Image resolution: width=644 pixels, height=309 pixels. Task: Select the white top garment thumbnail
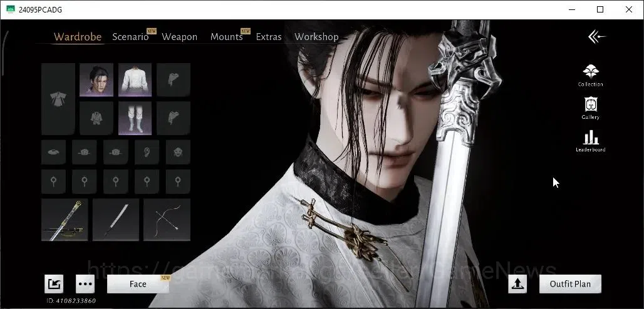(x=135, y=79)
